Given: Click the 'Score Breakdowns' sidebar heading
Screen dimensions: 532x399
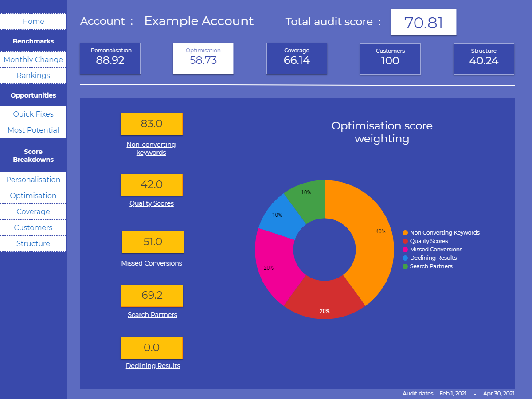Looking at the screenshot, I should coord(33,156).
